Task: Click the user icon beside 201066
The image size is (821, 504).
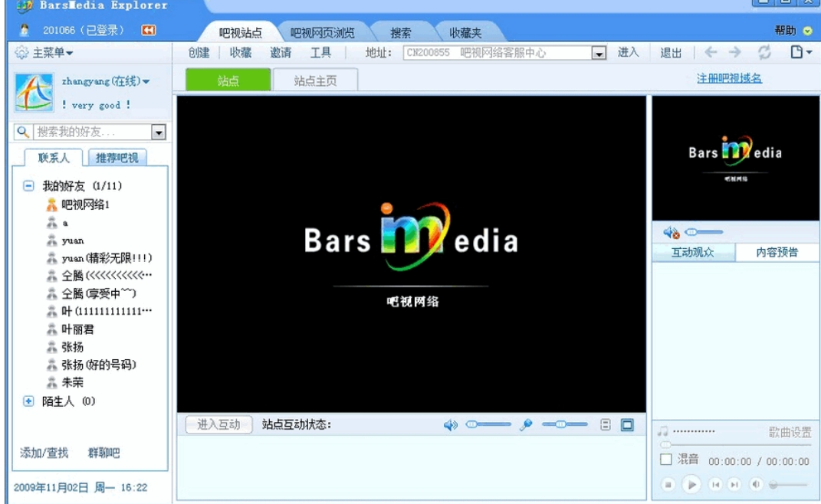Action: [x=24, y=30]
